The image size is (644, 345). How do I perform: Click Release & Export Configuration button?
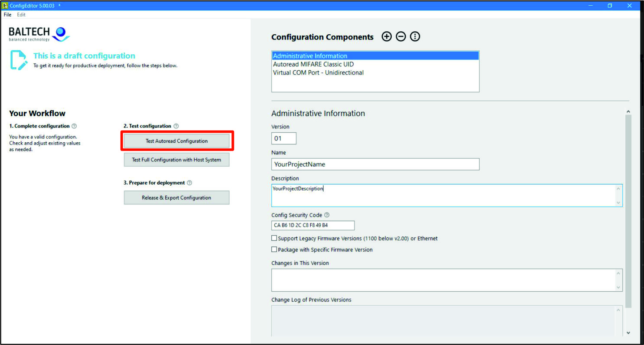177,197
